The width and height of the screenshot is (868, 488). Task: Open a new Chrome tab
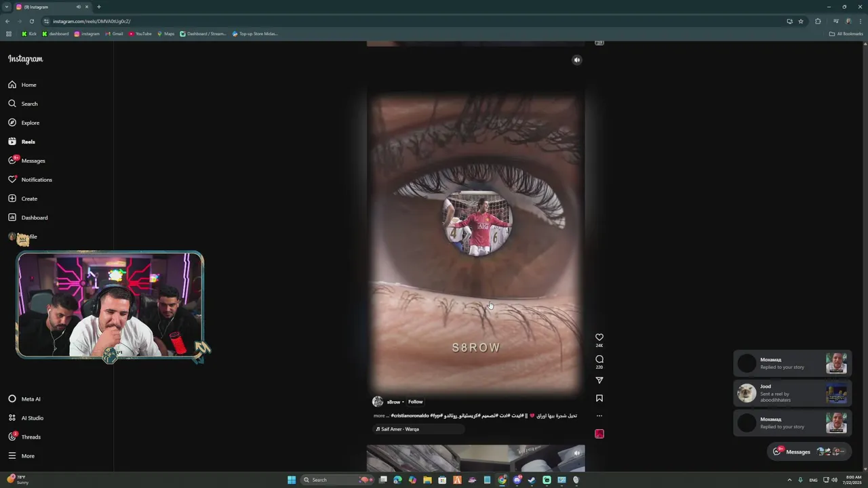pos(98,7)
